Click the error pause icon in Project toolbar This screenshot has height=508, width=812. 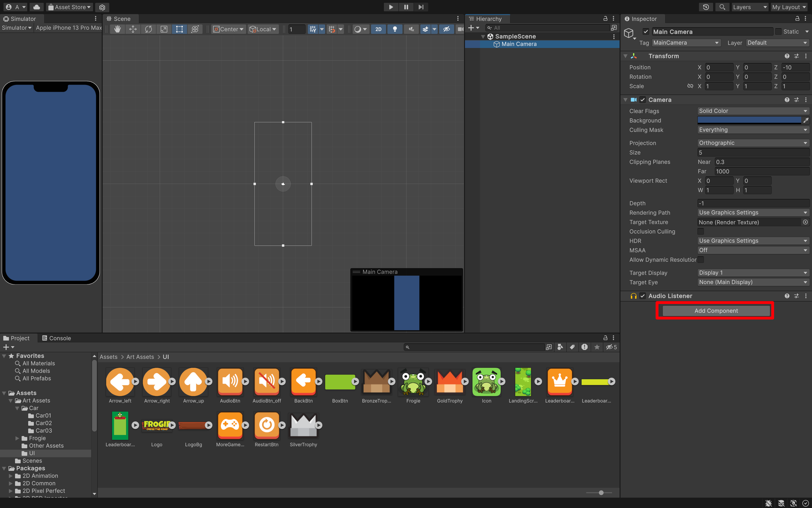(x=585, y=347)
